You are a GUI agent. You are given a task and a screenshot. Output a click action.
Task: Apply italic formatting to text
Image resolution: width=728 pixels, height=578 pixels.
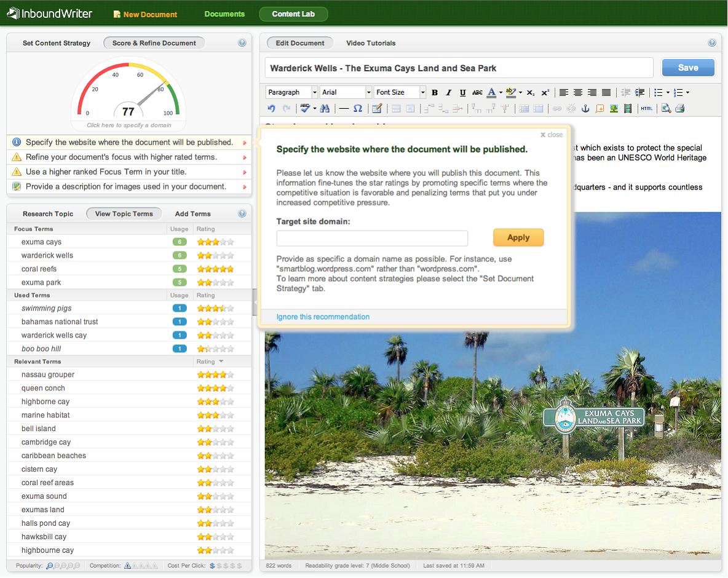(449, 92)
